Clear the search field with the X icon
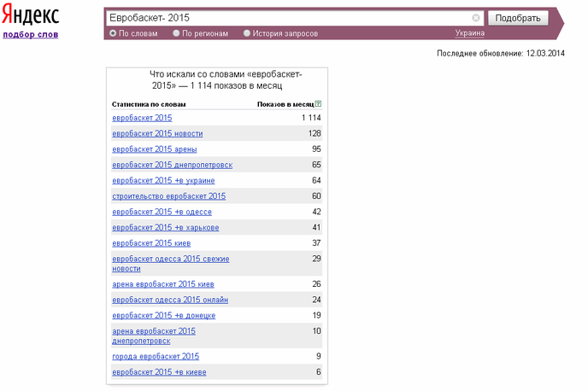 [476, 18]
